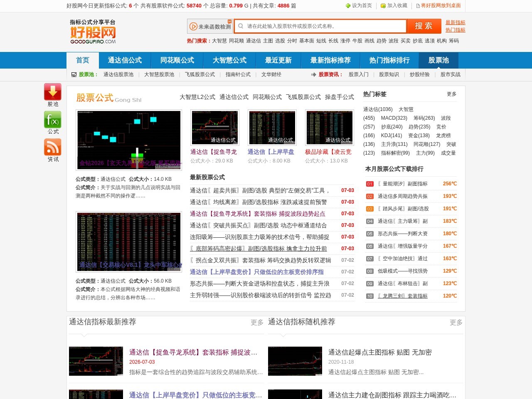Open the 股市实战 link

tap(451, 75)
